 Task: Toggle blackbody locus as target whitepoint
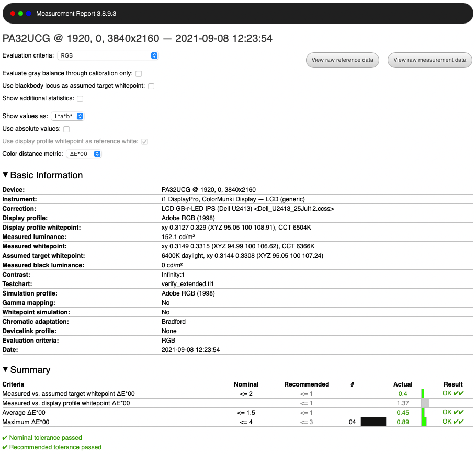(x=151, y=86)
